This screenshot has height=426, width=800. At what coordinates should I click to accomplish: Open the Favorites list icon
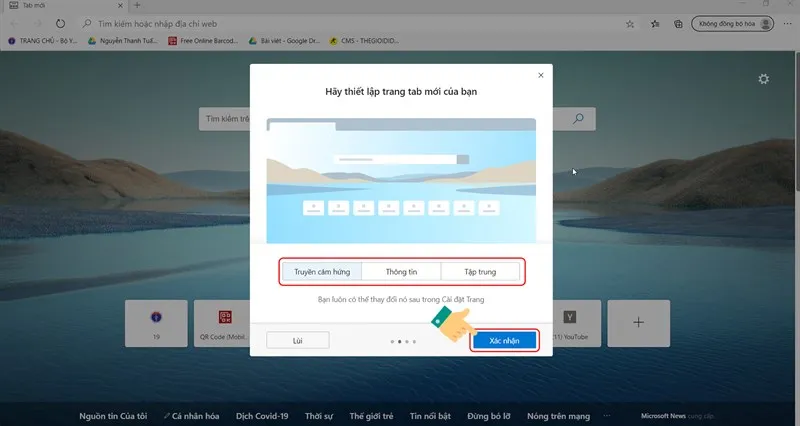[x=655, y=24]
